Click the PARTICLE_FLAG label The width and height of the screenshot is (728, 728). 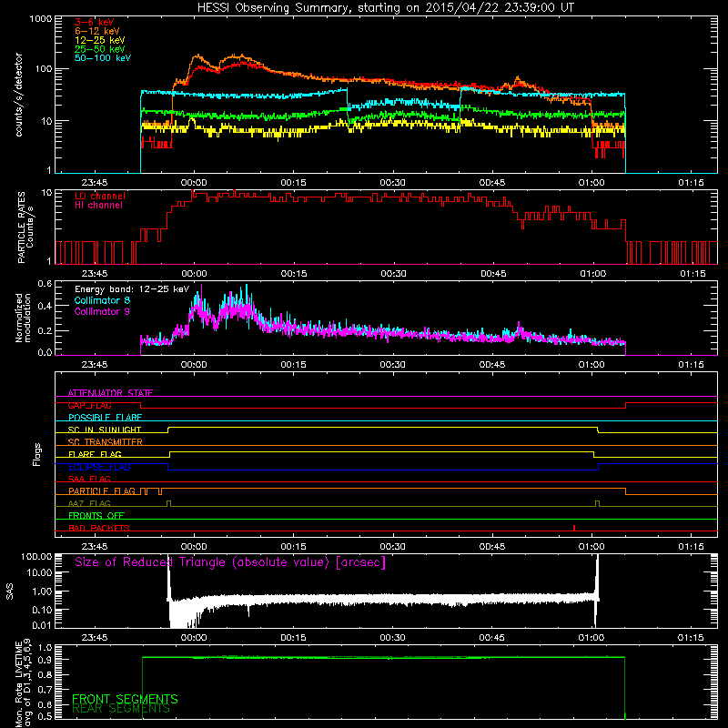(x=102, y=490)
